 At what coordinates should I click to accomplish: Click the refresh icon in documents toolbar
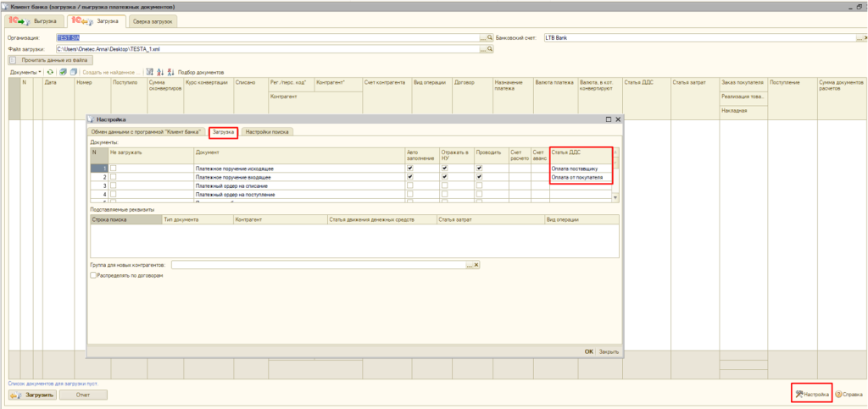[x=50, y=72]
